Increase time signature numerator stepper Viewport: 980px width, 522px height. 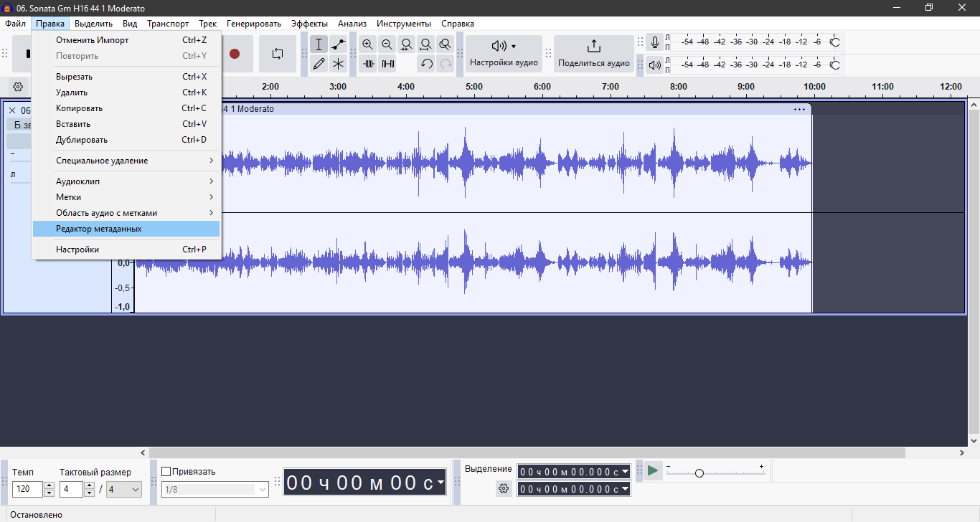(89, 485)
